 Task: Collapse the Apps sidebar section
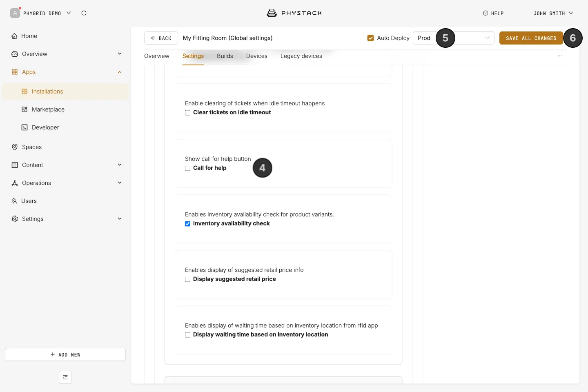pyautogui.click(x=120, y=72)
